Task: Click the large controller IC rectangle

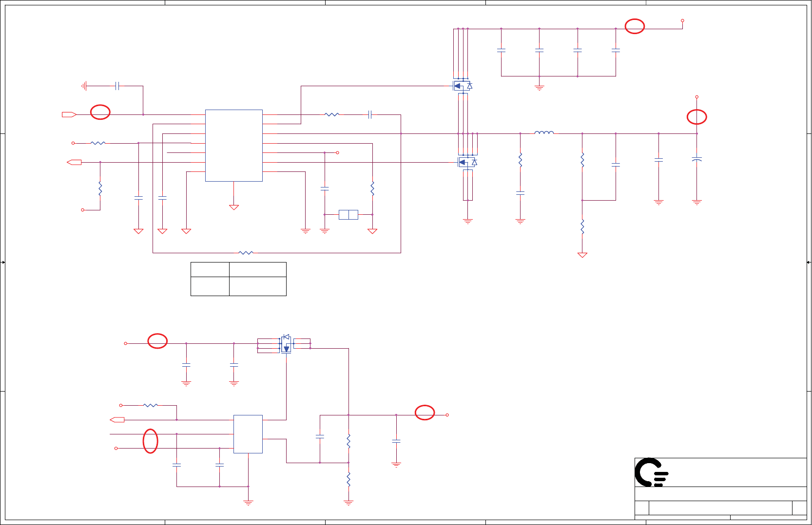Action: (234, 146)
